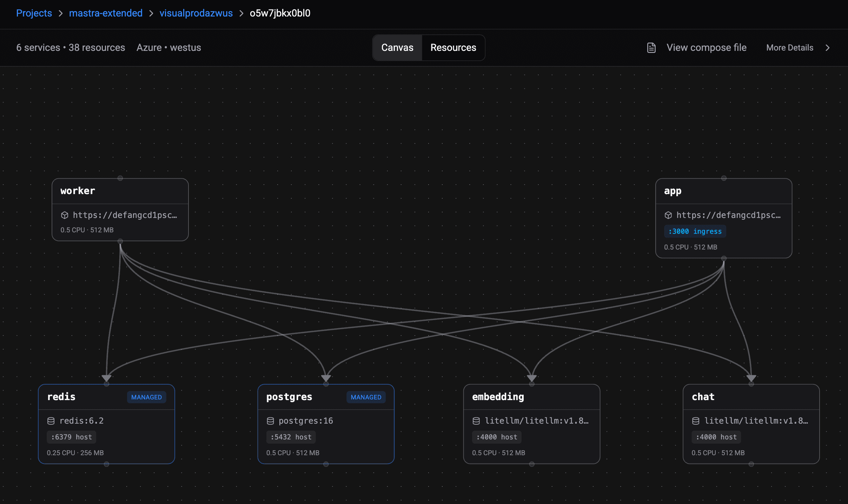The width and height of the screenshot is (848, 504).
Task: Click app's image URL text
Action: click(729, 215)
